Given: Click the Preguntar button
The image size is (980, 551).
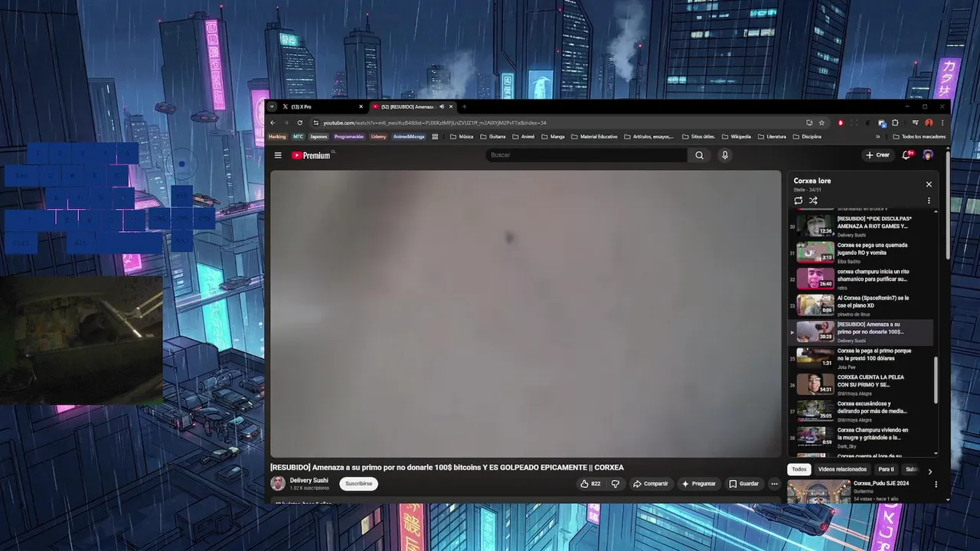Looking at the screenshot, I should coord(698,484).
